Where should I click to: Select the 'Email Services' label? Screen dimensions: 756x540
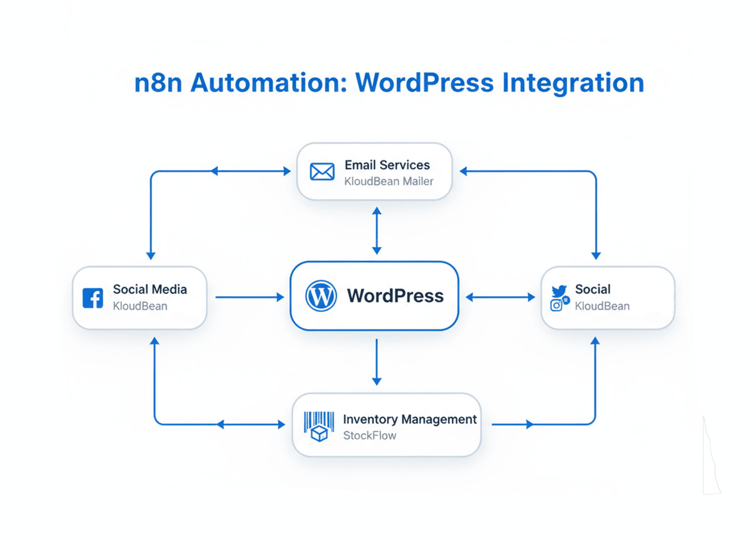tap(387, 165)
